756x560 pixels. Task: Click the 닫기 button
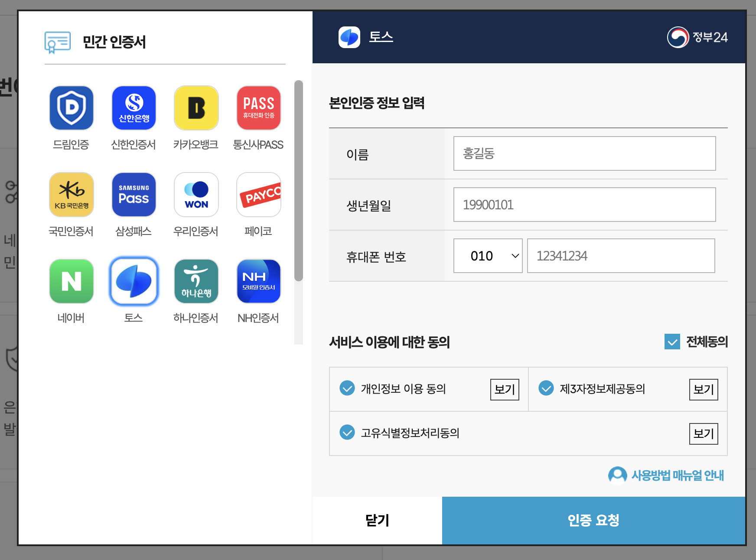point(377,520)
